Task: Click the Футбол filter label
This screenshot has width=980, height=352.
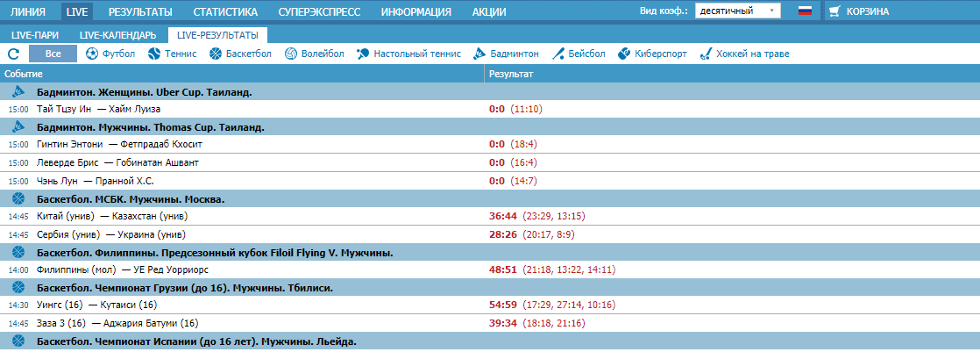Action: [x=118, y=54]
